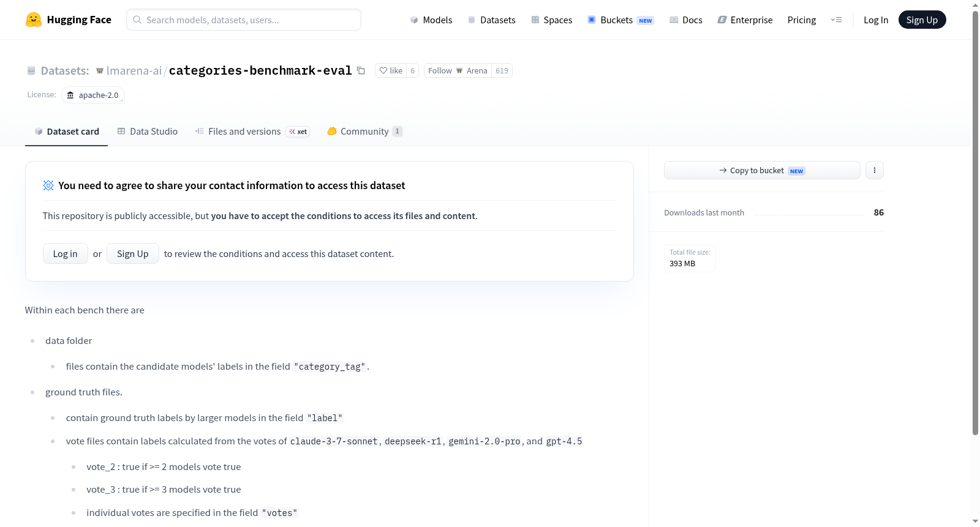Open the three-dot options menu
Image resolution: width=980 pixels, height=527 pixels.
[875, 170]
